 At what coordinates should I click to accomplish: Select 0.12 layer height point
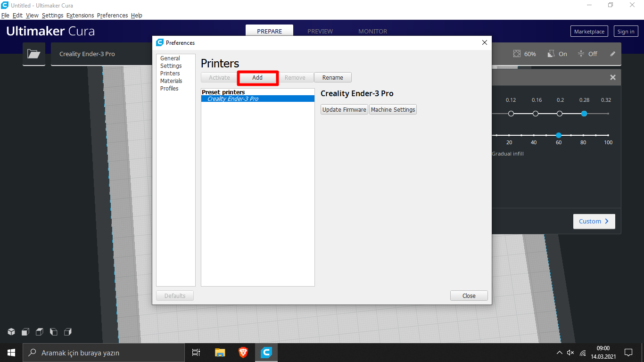tap(511, 114)
